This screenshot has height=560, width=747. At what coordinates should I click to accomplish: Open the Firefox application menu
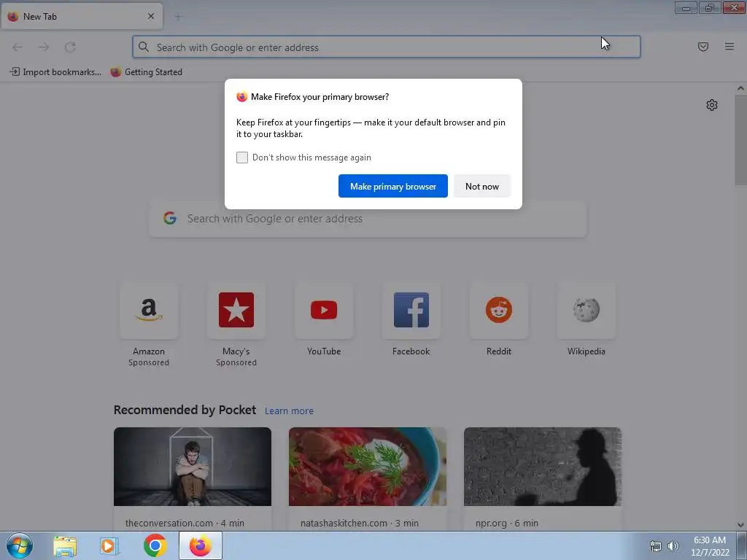pos(729,47)
